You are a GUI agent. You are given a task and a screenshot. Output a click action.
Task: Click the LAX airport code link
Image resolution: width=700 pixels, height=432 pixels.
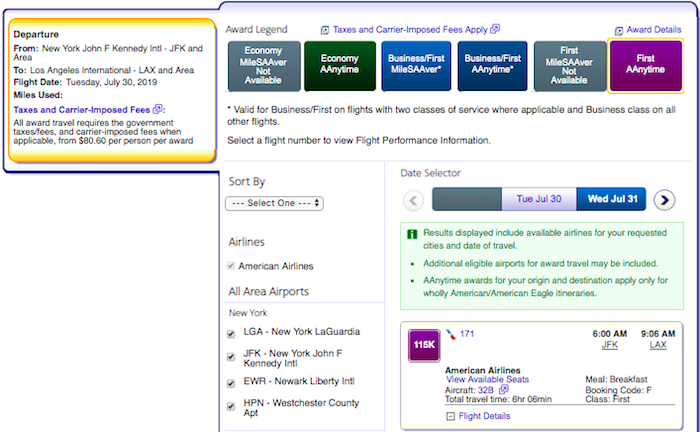point(658,345)
